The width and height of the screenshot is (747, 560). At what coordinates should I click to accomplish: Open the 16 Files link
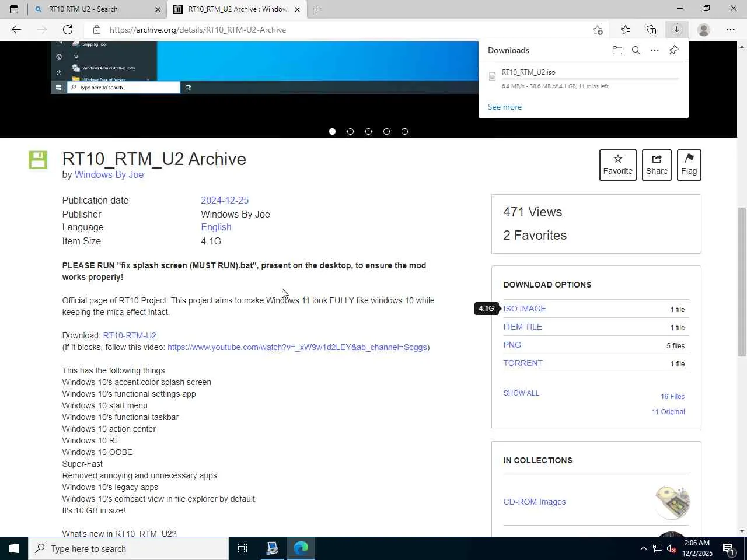tap(672, 397)
